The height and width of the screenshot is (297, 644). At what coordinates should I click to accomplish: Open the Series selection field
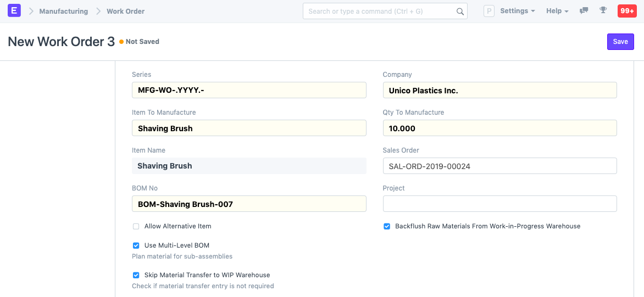249,91
